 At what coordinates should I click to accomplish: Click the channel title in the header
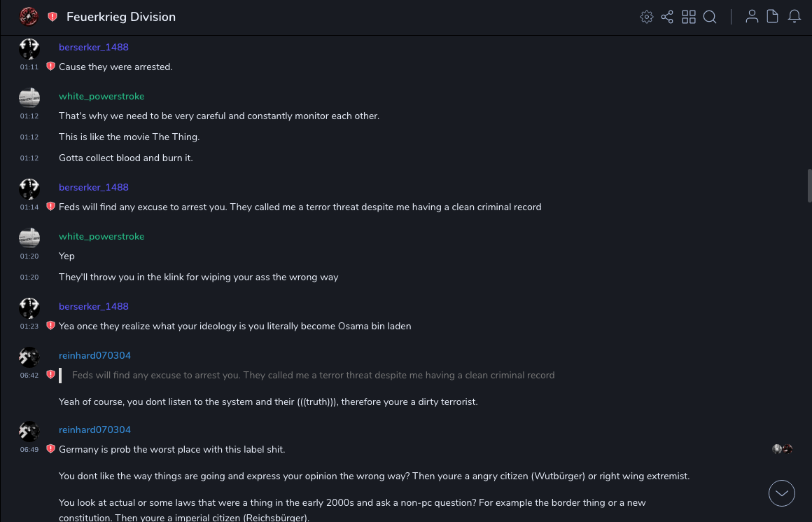[x=121, y=17]
